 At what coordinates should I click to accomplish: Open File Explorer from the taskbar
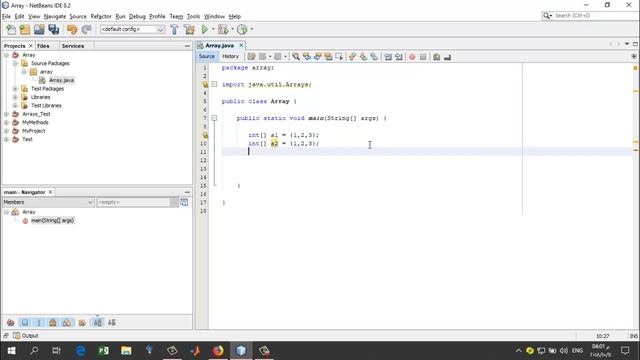126,350
